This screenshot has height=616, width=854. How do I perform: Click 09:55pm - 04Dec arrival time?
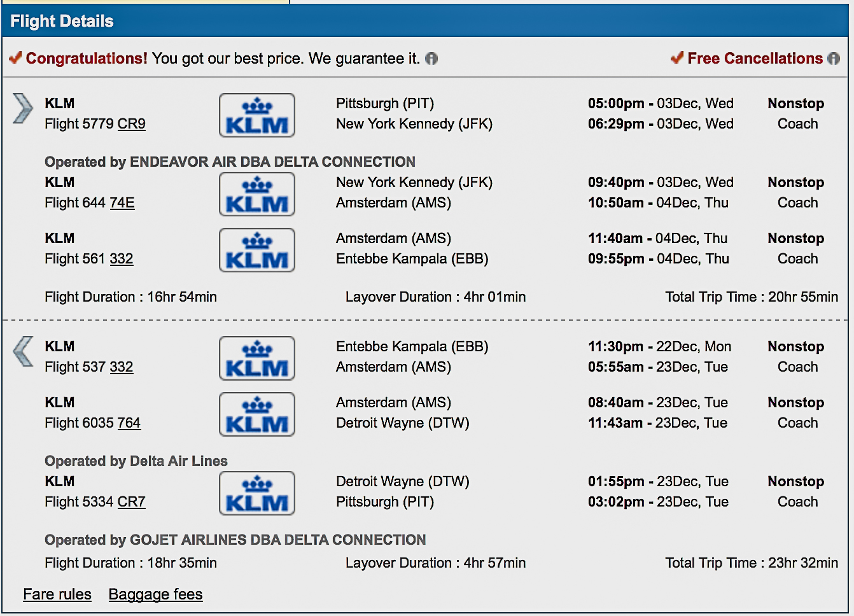[659, 259]
